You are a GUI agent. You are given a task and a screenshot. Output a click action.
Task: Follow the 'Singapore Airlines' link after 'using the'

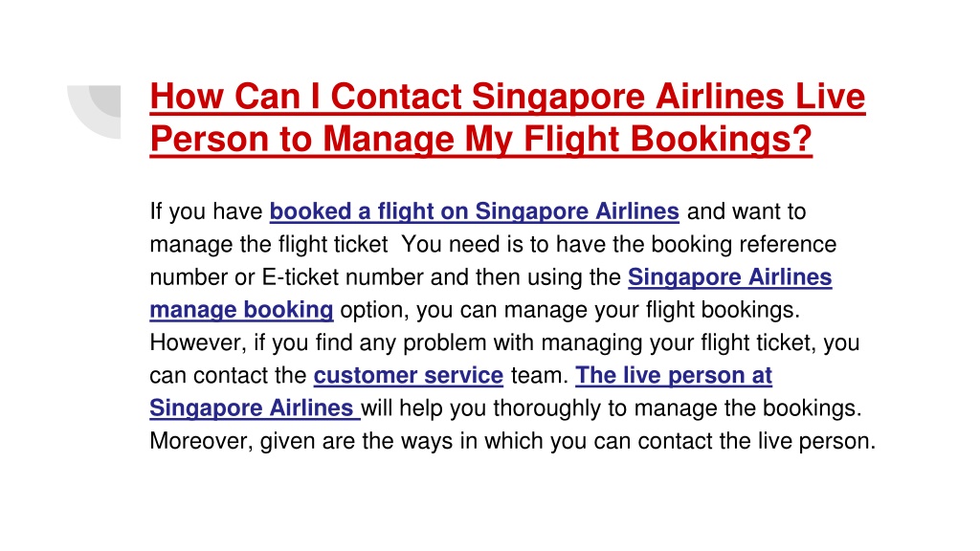729,276
